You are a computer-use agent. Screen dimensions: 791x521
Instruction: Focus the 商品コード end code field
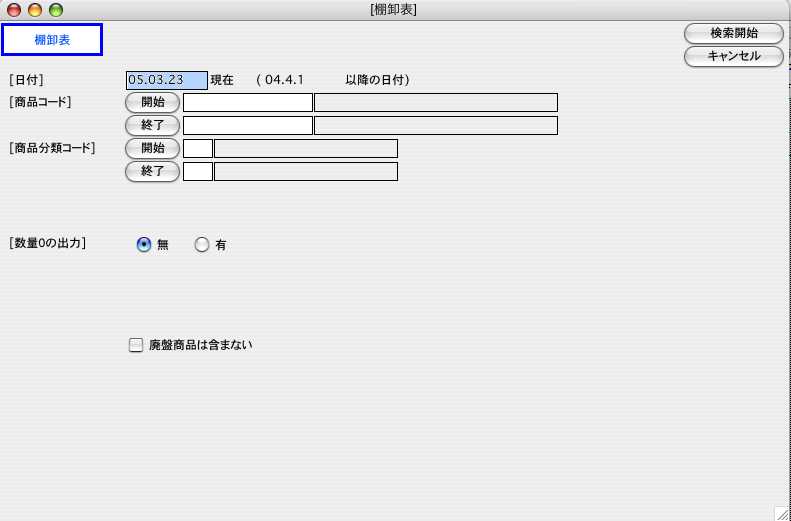pyautogui.click(x=247, y=125)
